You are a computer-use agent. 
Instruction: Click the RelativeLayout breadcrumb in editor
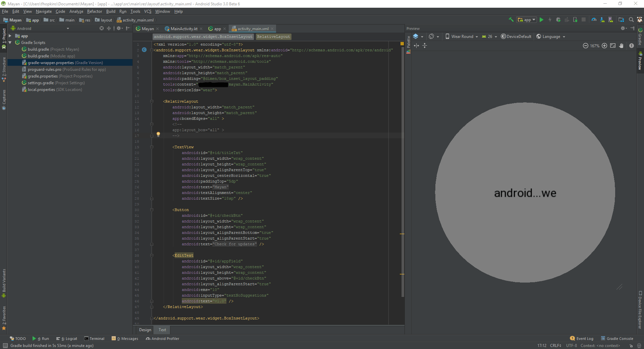point(273,37)
